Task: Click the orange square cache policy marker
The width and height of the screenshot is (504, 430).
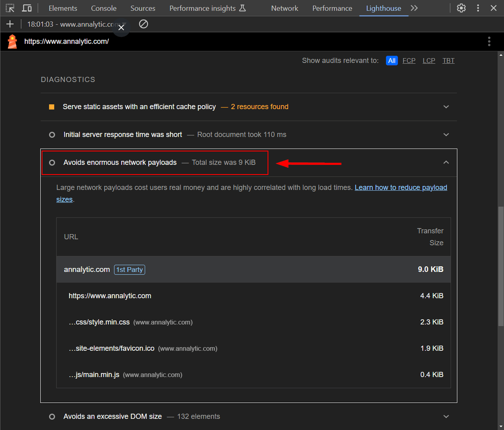Action: [52, 107]
